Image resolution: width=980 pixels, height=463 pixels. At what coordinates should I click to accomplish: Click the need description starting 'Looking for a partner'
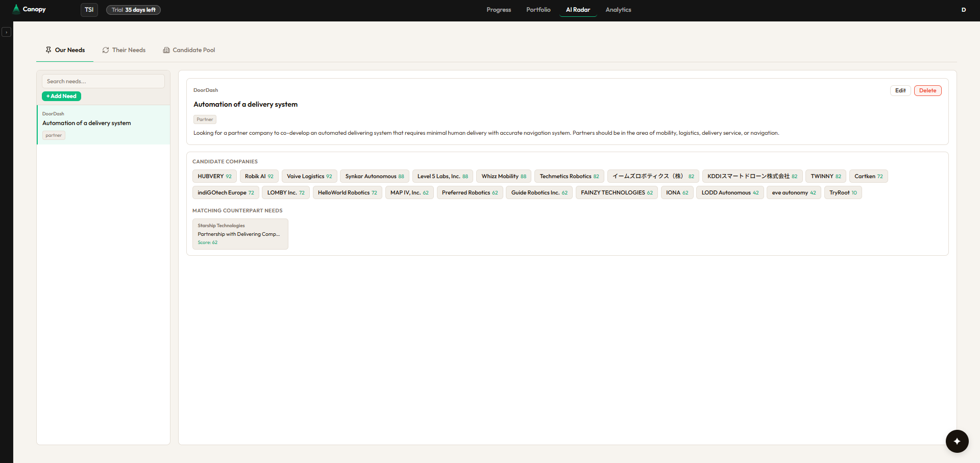tap(486, 133)
